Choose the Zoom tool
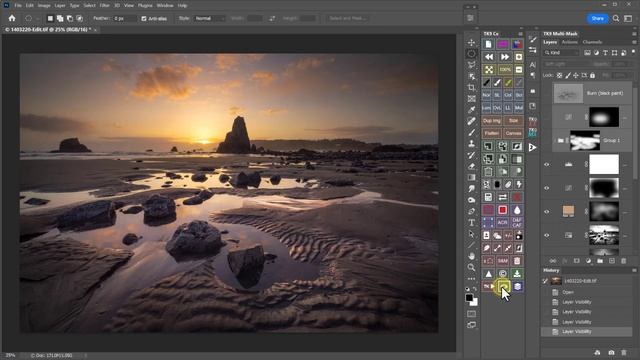 coord(471,267)
